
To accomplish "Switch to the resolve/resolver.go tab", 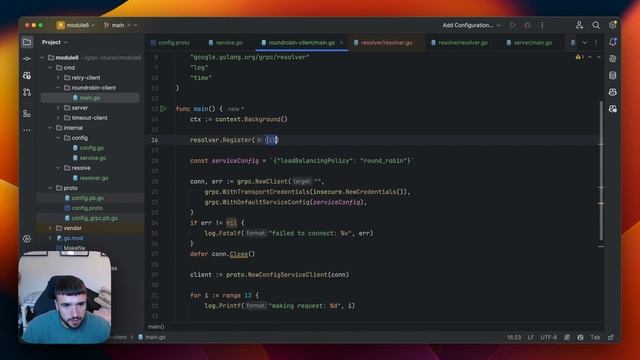I will pyautogui.click(x=460, y=42).
